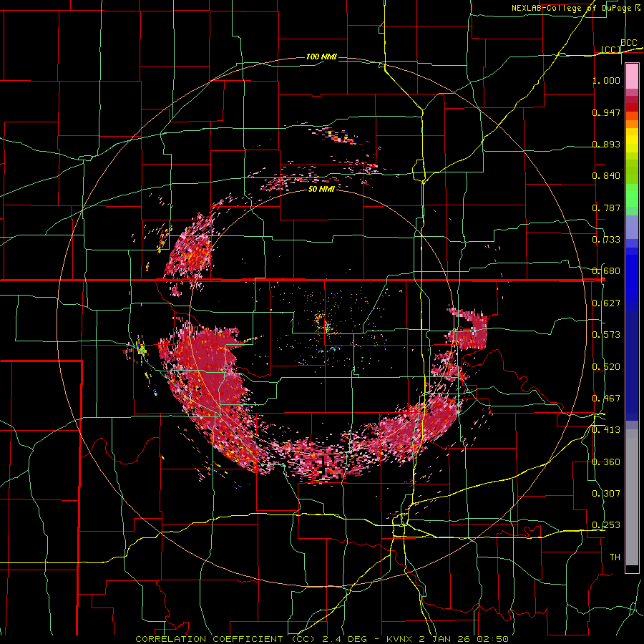This screenshot has width=644, height=644.
Task: Click the 100 NMI range ring label
Action: [321, 57]
